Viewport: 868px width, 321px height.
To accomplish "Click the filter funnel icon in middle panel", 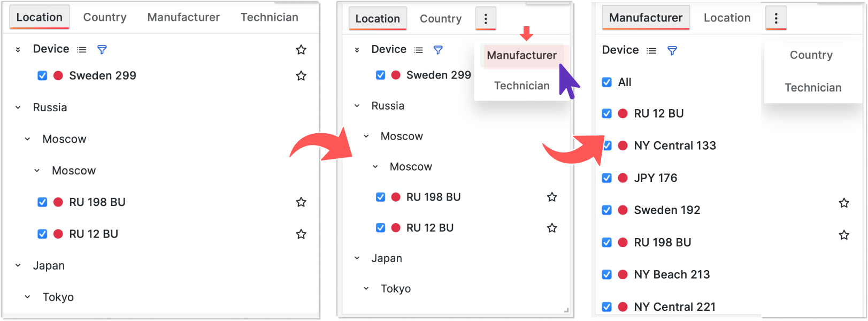I will tap(438, 50).
